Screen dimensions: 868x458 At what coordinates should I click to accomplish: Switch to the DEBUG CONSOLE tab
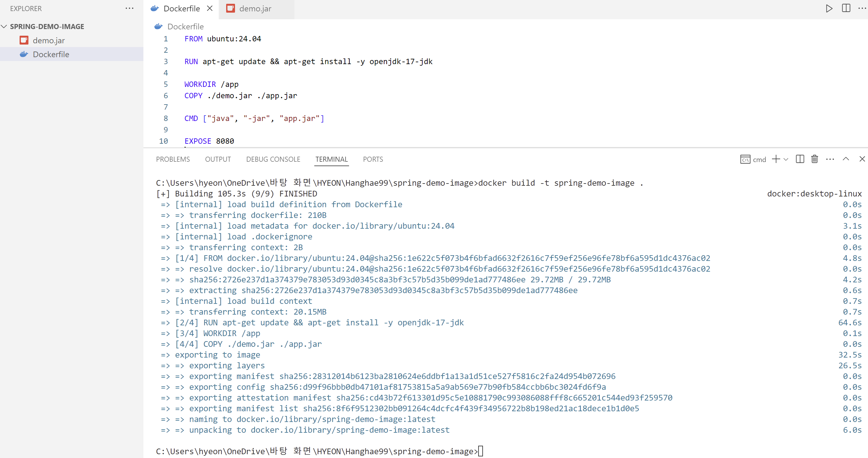tap(273, 160)
